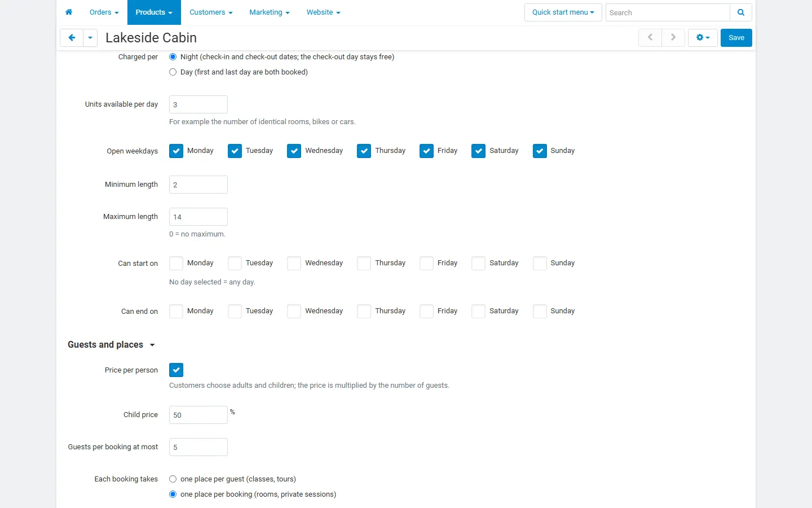Check Tuesday under Can start on
The height and width of the screenshot is (508, 812).
[x=235, y=264]
